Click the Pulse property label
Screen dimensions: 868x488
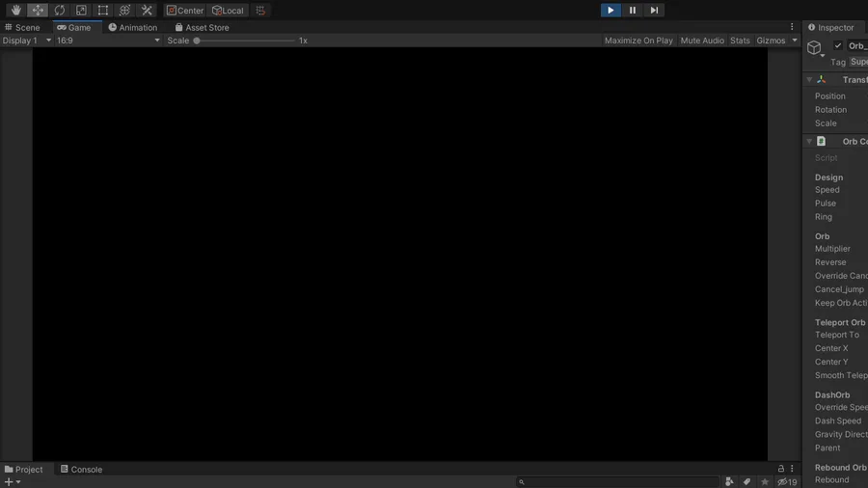pos(826,203)
